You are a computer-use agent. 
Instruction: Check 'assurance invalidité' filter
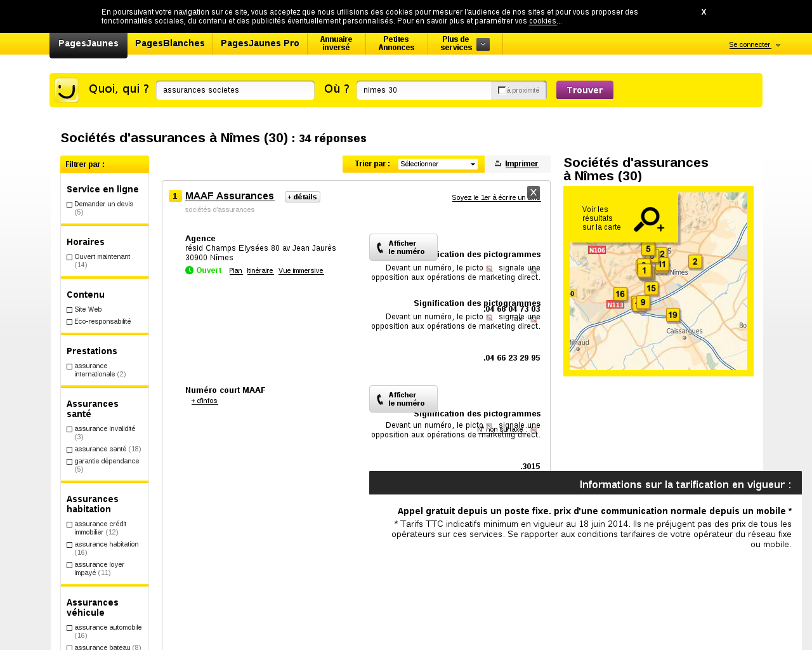click(x=70, y=429)
